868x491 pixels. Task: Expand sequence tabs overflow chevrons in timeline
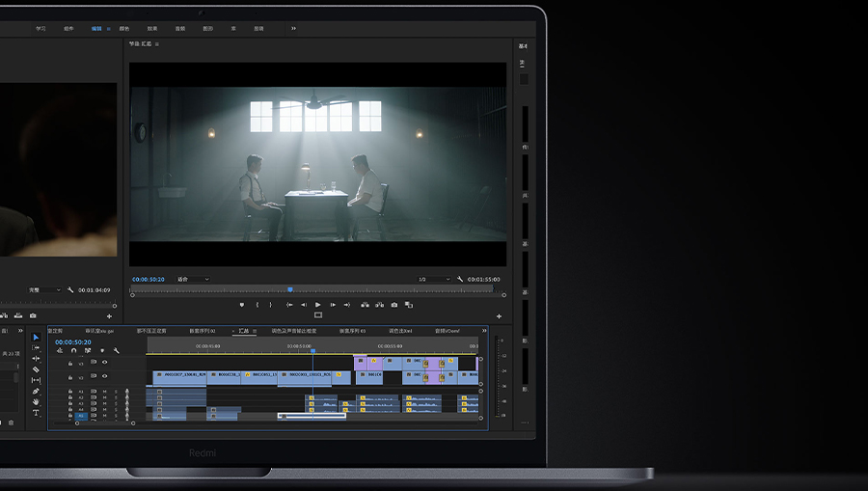click(x=484, y=331)
